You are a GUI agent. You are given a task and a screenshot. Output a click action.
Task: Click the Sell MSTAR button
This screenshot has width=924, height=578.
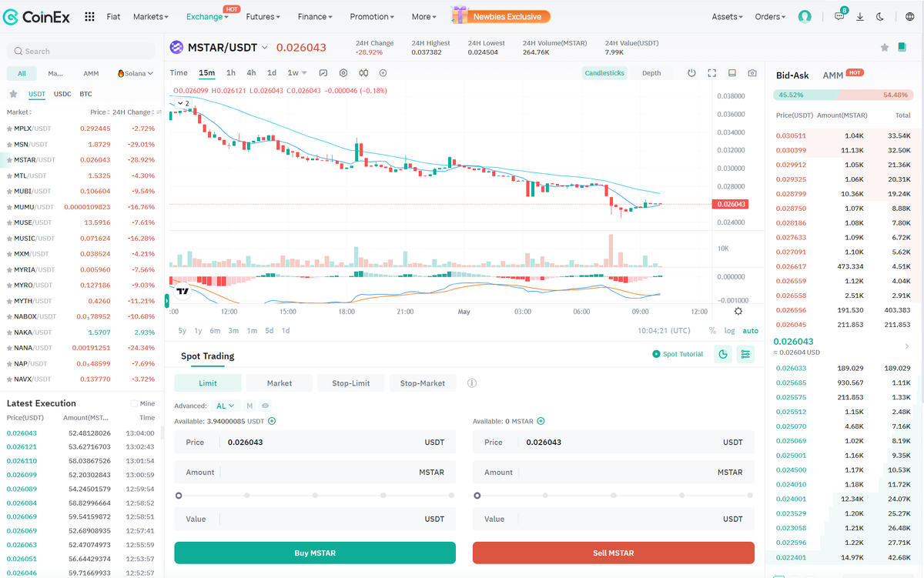point(614,553)
